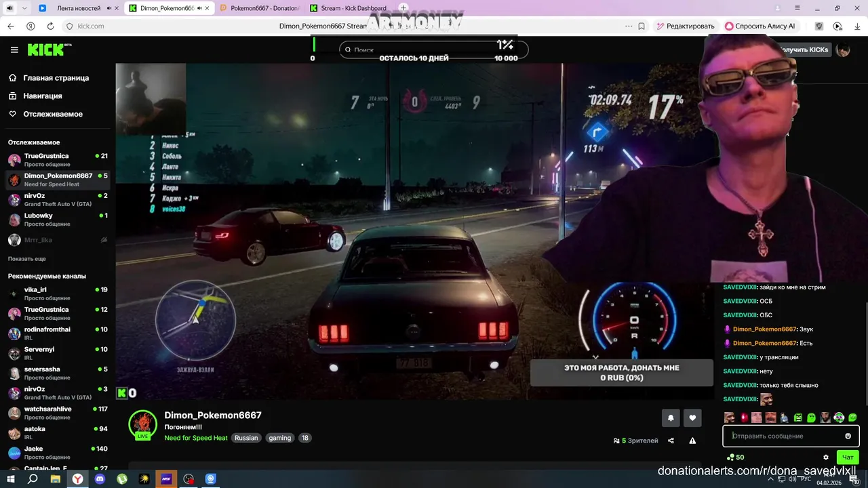This screenshot has width=868, height=488.
Task: Click the 18 age tag
Action: point(305,438)
